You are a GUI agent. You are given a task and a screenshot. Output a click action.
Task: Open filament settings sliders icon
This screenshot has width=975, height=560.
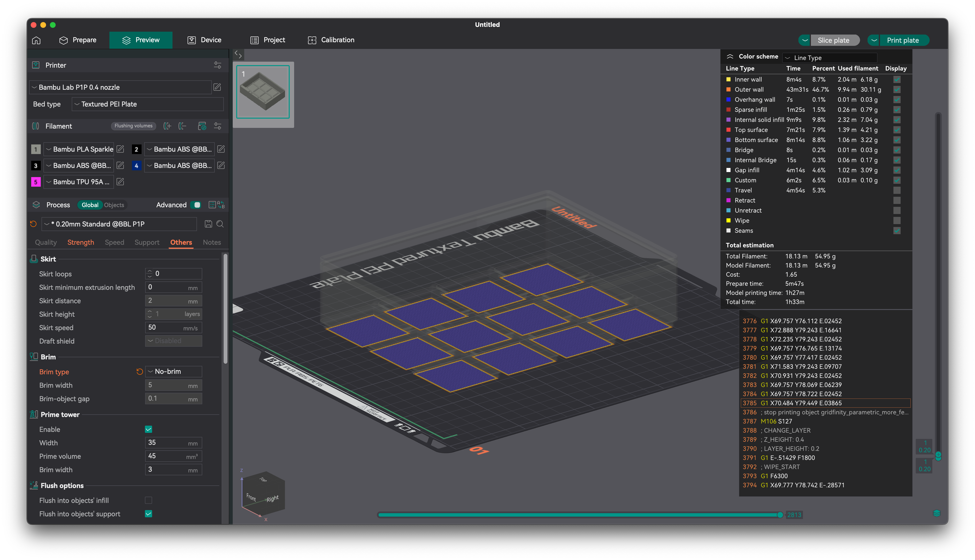coord(218,126)
